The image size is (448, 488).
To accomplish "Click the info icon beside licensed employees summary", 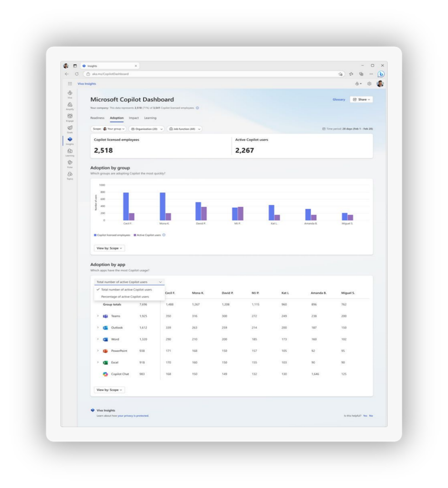I will click(x=197, y=108).
